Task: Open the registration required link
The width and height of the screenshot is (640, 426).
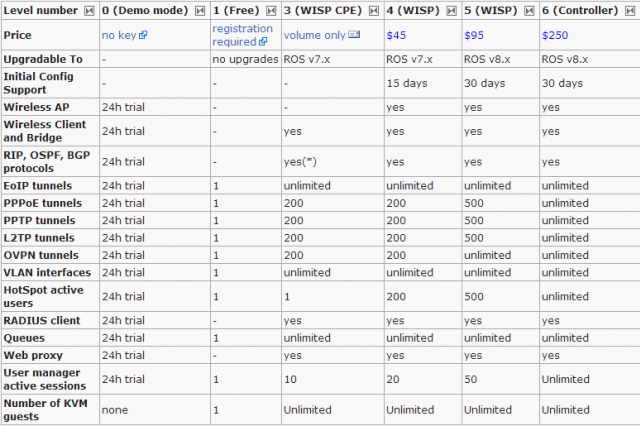Action: coord(242,35)
